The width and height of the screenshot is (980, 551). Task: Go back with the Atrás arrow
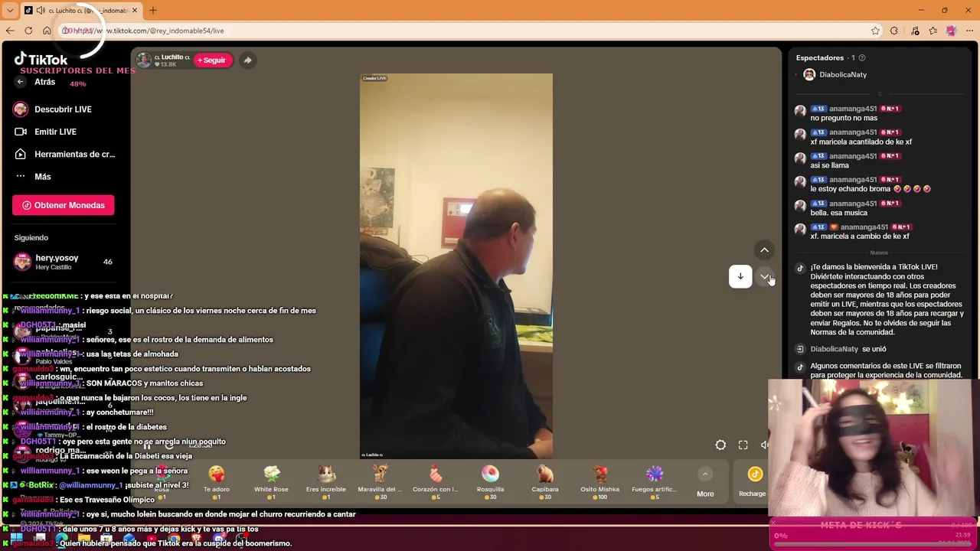tap(21, 82)
